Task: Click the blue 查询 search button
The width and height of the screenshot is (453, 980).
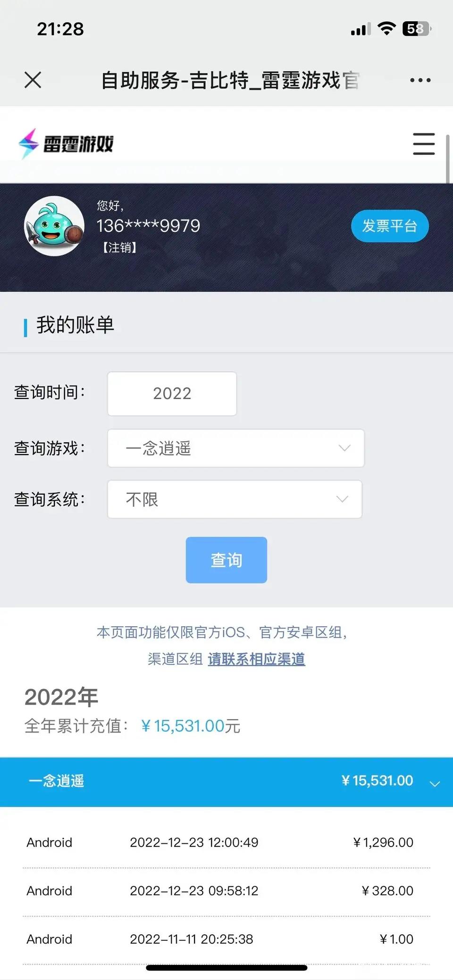Action: 226,560
